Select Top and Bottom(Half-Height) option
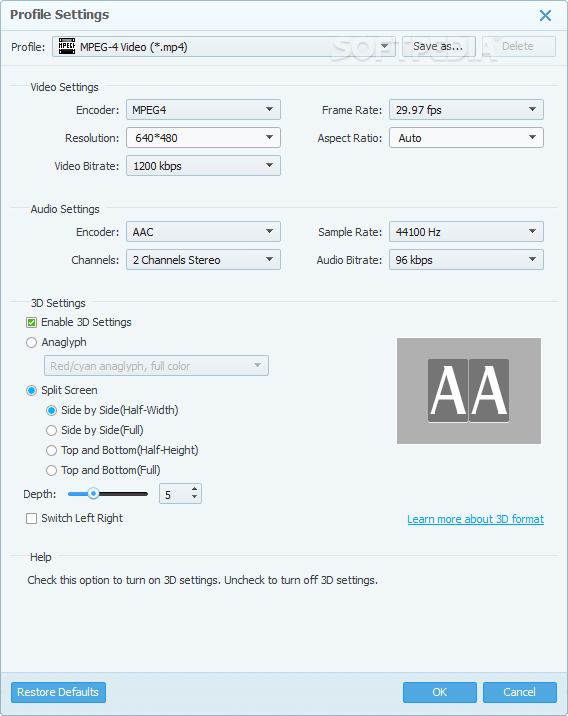568x716 pixels. pos(52,451)
